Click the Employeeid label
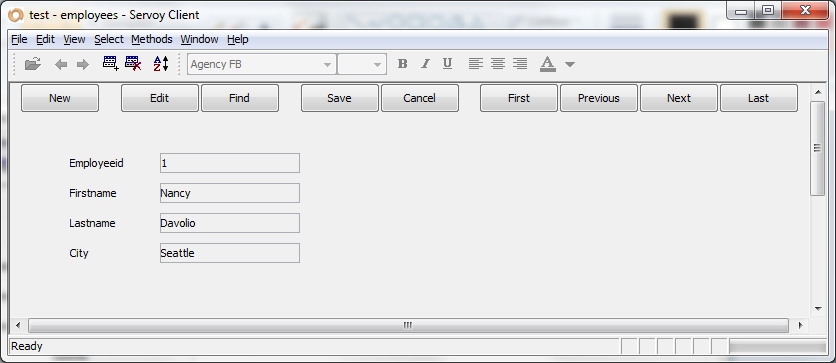The image size is (836, 363). [x=97, y=163]
